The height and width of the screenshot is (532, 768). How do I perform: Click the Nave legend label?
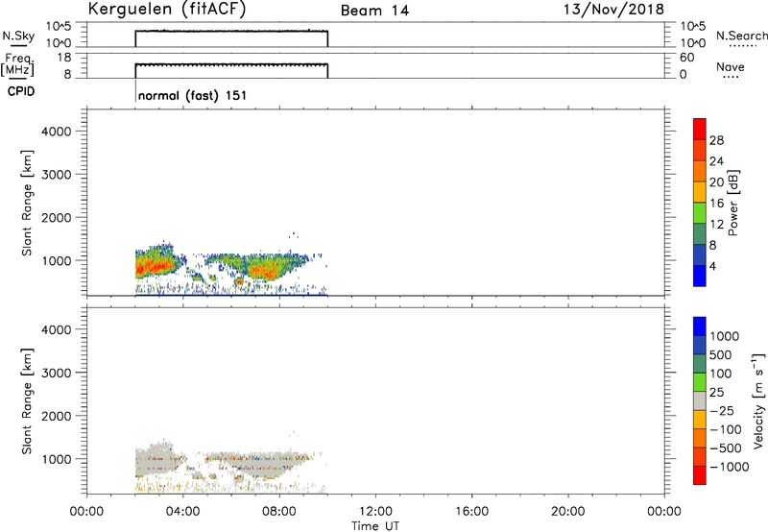[731, 67]
